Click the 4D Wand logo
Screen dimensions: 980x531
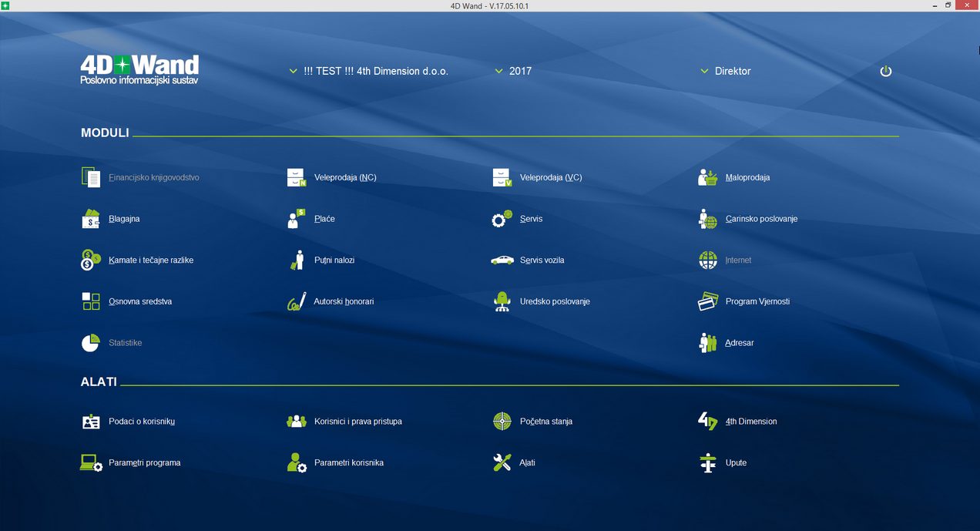pyautogui.click(x=139, y=69)
